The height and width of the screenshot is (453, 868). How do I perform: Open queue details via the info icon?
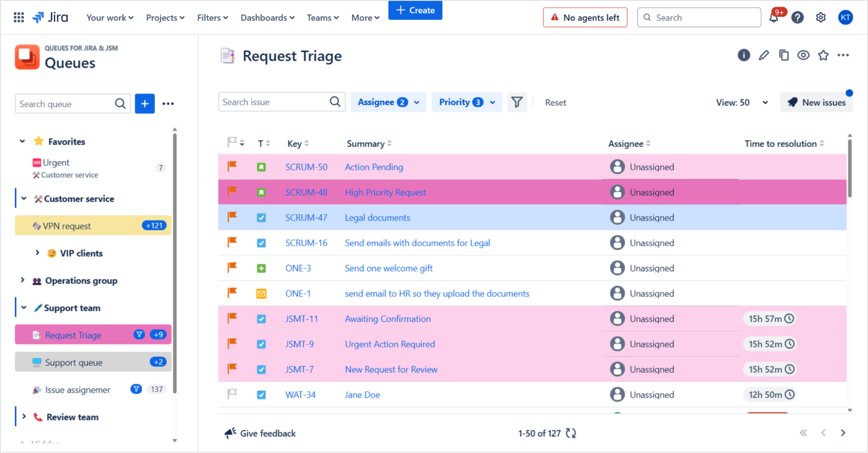743,55
